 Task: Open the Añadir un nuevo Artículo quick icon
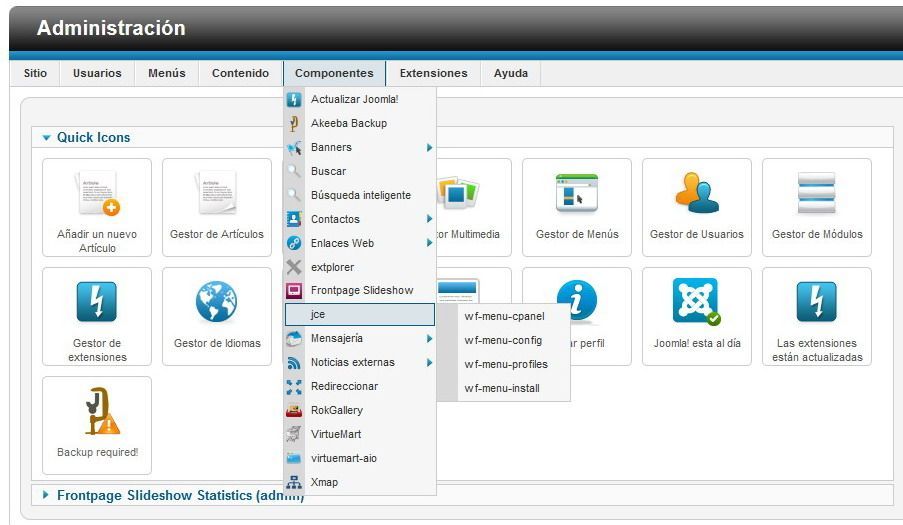tap(97, 207)
